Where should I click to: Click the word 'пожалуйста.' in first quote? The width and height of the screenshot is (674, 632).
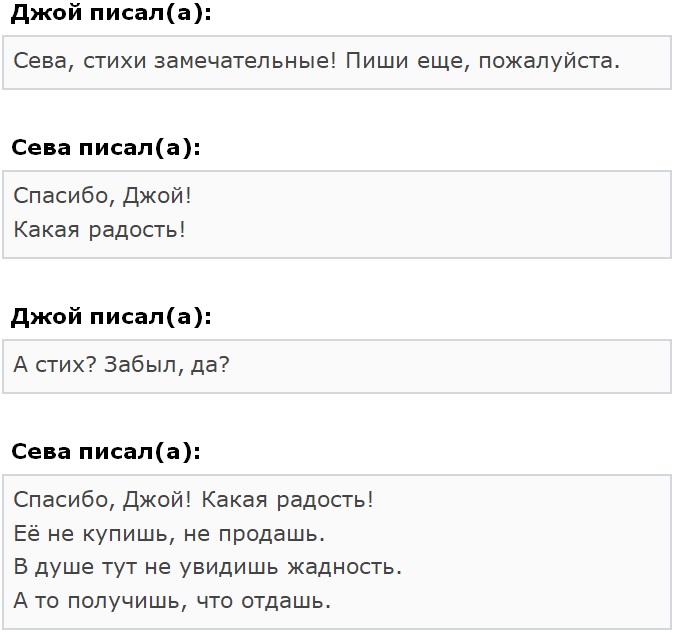[549, 61]
